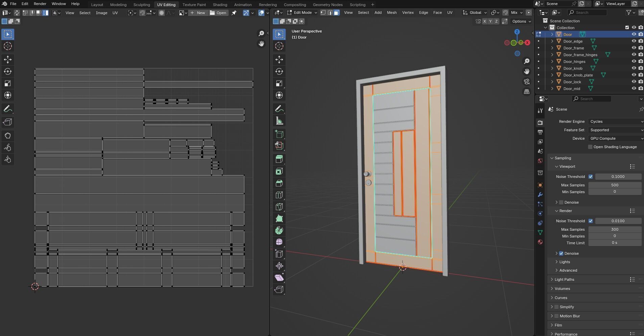The width and height of the screenshot is (644, 336).
Task: Expand the Film panel
Action: tap(558, 325)
